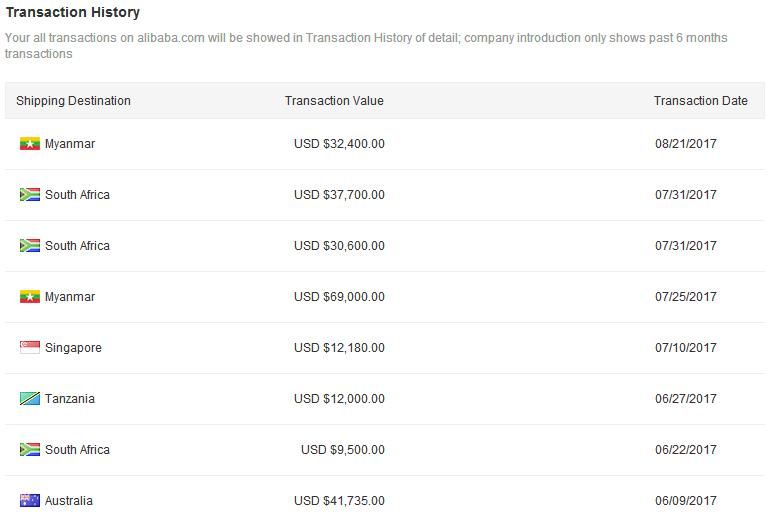This screenshot has height=523, width=776.
Task: Click the Tanzania flag icon
Action: coord(30,399)
